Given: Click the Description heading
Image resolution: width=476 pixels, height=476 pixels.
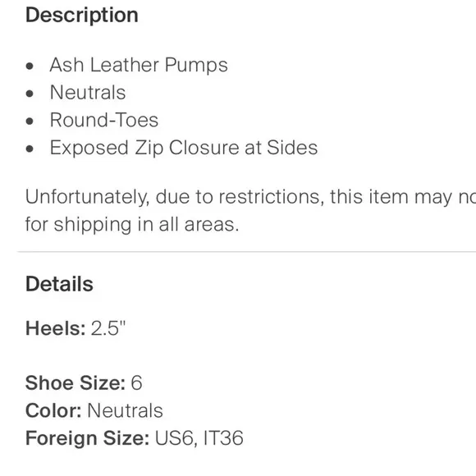Looking at the screenshot, I should tap(82, 16).
